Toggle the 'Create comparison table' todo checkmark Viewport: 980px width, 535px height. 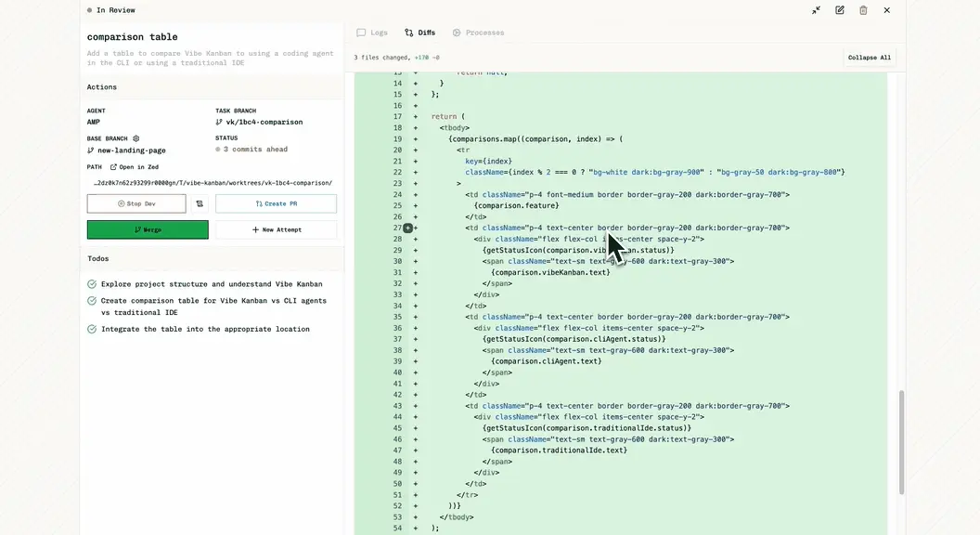coord(92,301)
